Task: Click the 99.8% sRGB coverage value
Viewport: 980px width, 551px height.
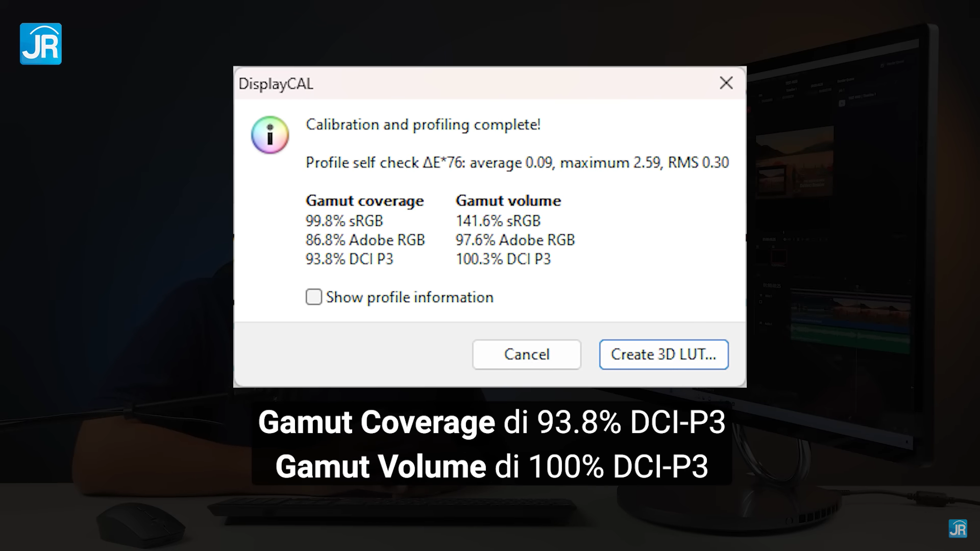Action: (344, 221)
